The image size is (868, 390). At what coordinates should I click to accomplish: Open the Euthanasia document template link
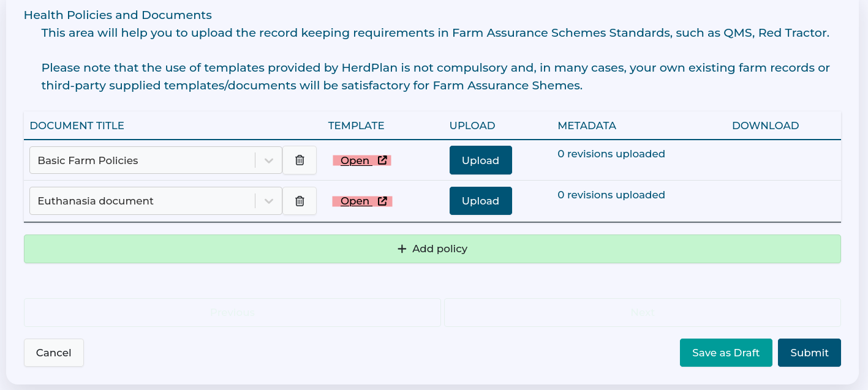point(355,201)
